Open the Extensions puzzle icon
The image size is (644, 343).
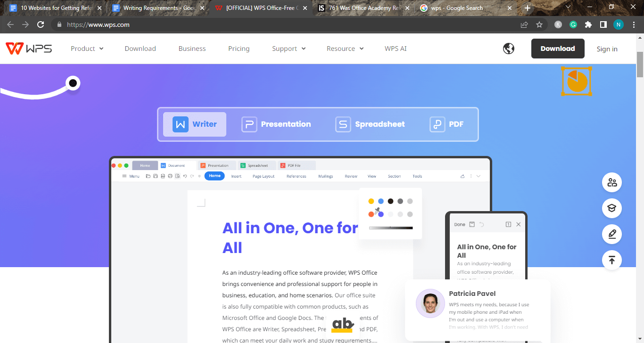(x=588, y=24)
